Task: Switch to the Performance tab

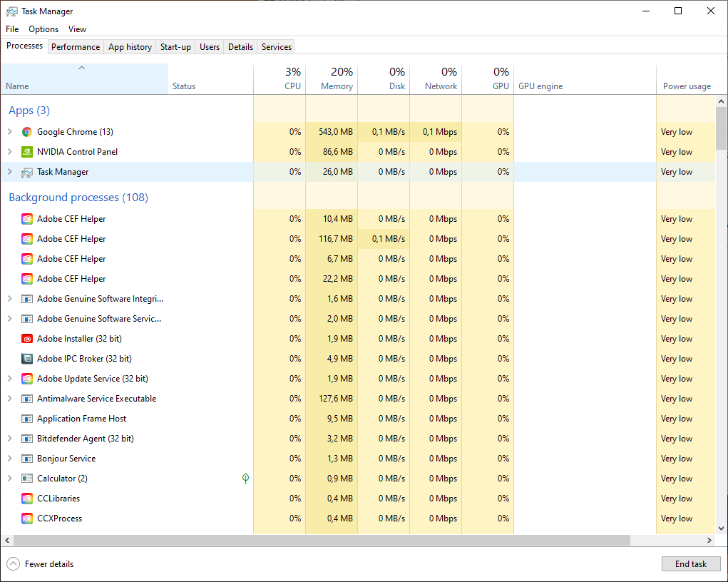Action: (76, 47)
